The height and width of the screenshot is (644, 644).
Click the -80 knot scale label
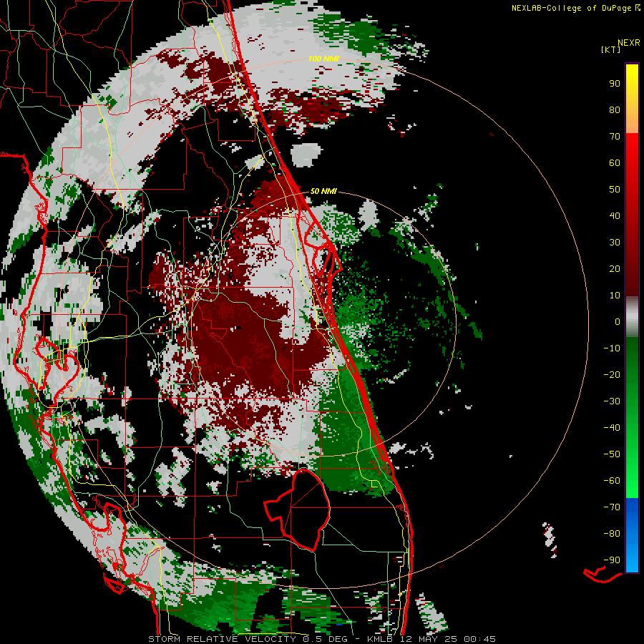tap(612, 534)
